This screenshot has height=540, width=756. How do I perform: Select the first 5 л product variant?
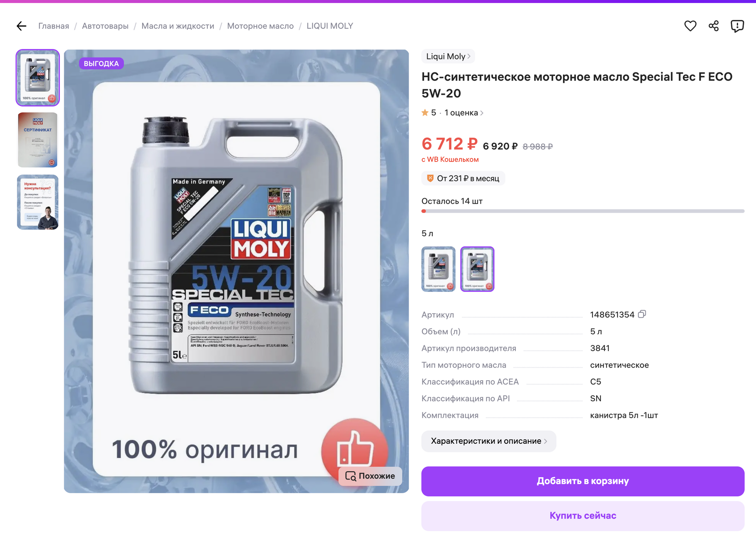pyautogui.click(x=439, y=269)
